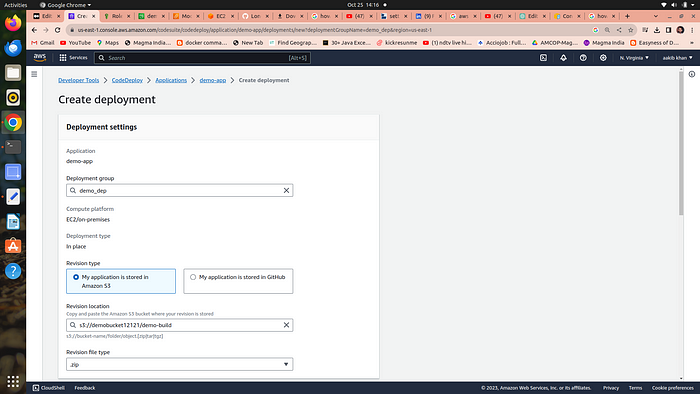Open Chrome zoom magnifier icon in the address bar
700x394 pixels.
click(607, 30)
